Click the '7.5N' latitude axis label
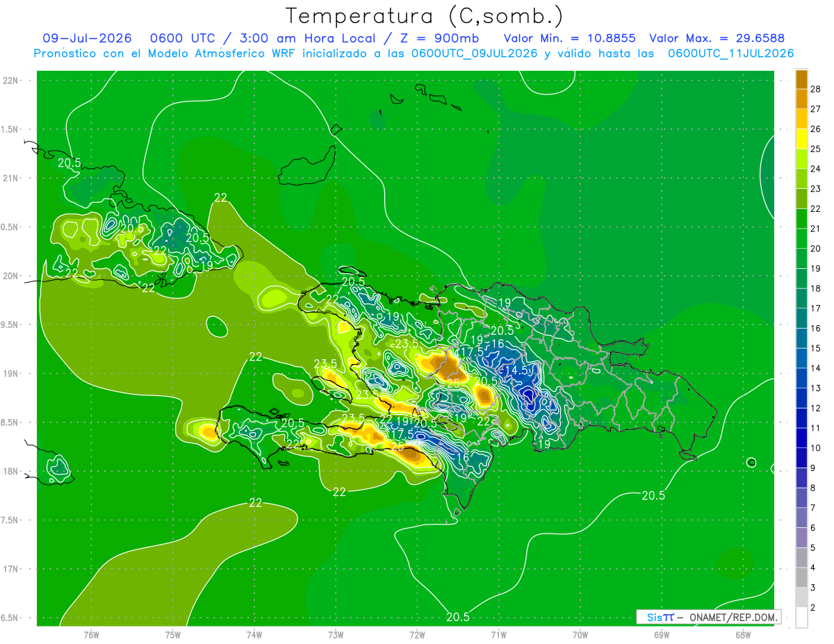Image resolution: width=834 pixels, height=644 pixels. coord(10,520)
